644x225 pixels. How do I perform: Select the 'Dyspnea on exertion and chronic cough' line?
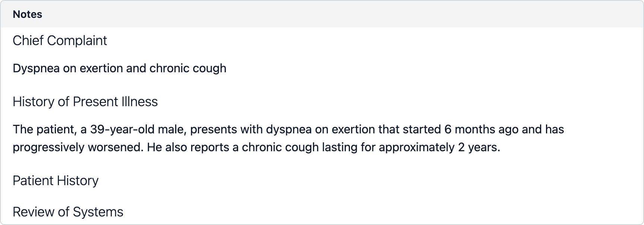click(119, 68)
